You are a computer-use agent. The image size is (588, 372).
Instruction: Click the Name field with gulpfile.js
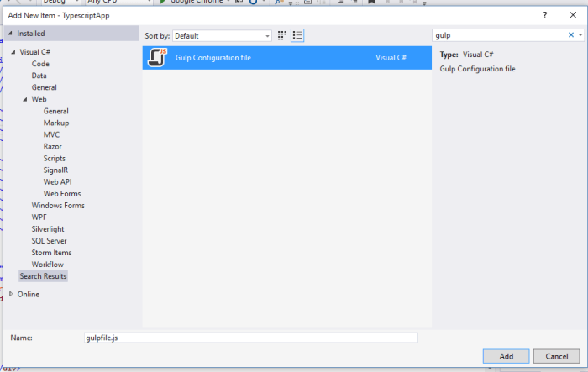251,338
